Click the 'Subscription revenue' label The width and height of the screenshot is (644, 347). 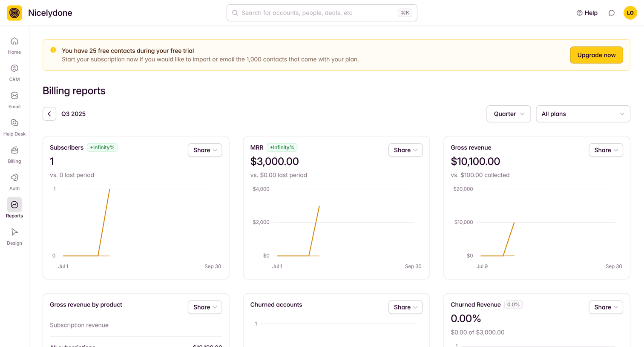tap(79, 325)
